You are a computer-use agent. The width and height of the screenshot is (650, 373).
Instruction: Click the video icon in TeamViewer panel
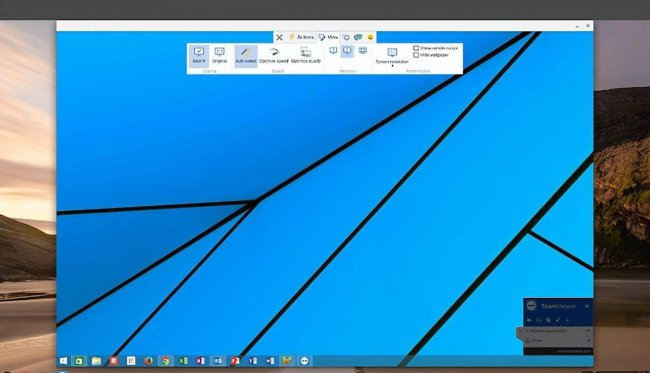coord(529,320)
